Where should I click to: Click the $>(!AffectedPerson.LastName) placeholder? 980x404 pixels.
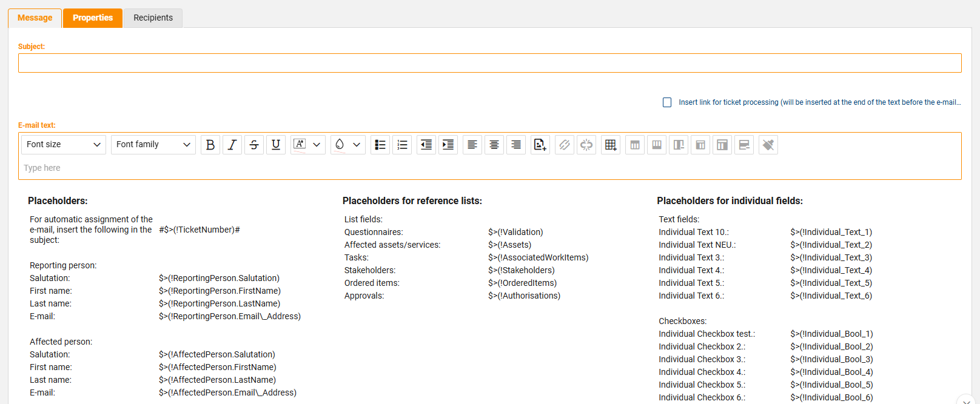pyautogui.click(x=217, y=380)
